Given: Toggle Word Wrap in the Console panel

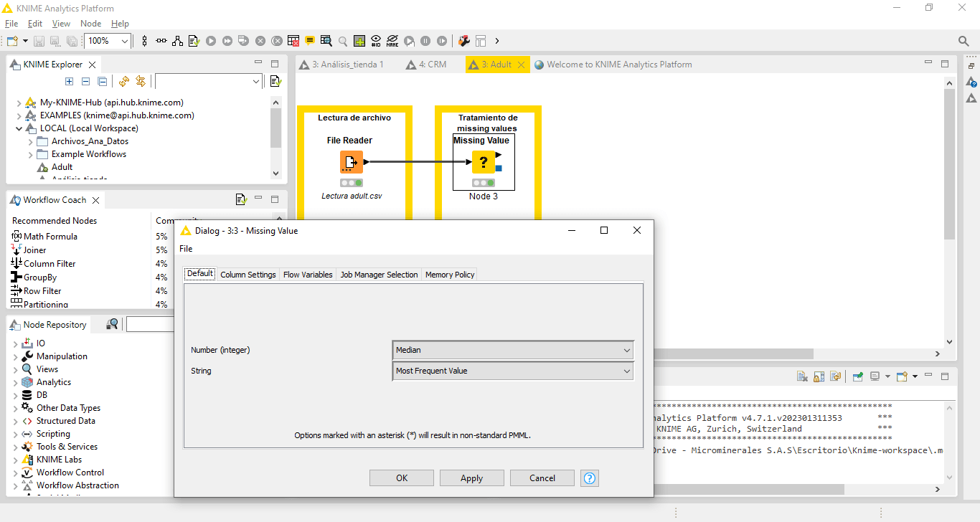Looking at the screenshot, I should (835, 376).
